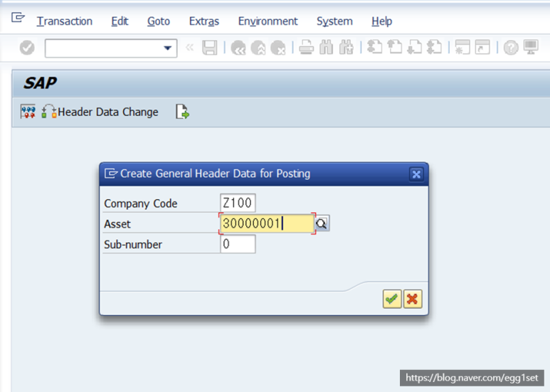Click the Print icon
Screen dimensions: 550x392
click(x=306, y=48)
